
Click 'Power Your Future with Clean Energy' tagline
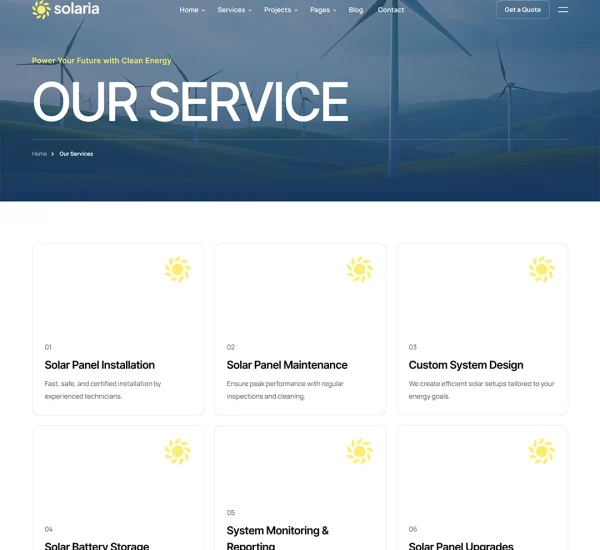click(101, 60)
